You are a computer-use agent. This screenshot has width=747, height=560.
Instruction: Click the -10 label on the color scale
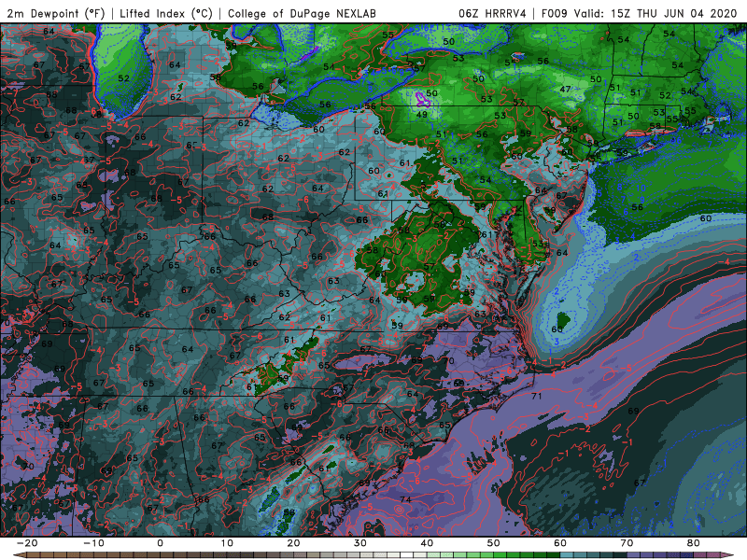click(93, 543)
